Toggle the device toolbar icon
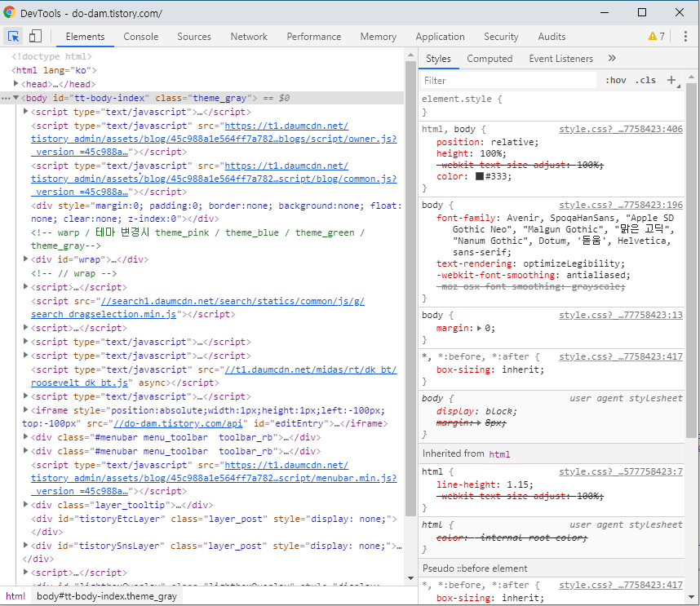The height and width of the screenshot is (606, 700). click(x=35, y=37)
